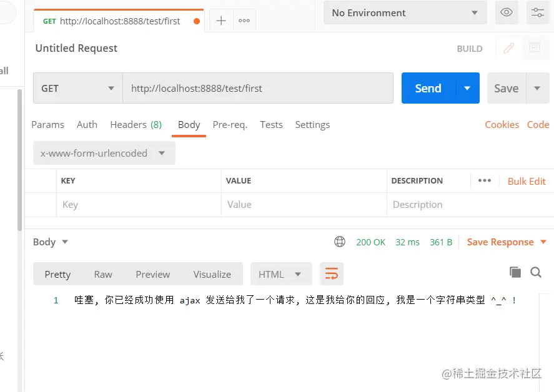This screenshot has height=392, width=554.
Task: Search the response with magnifier icon
Action: click(536, 272)
